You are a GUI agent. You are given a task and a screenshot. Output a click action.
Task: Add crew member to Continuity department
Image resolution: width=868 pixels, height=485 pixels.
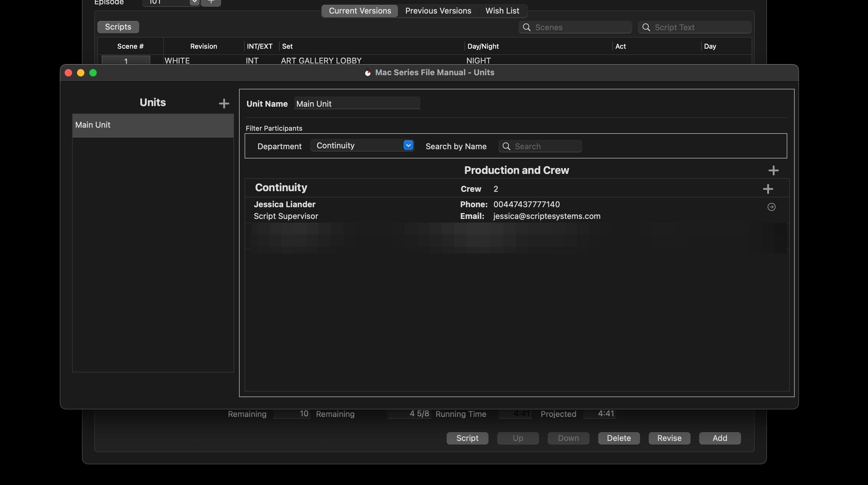tap(768, 189)
